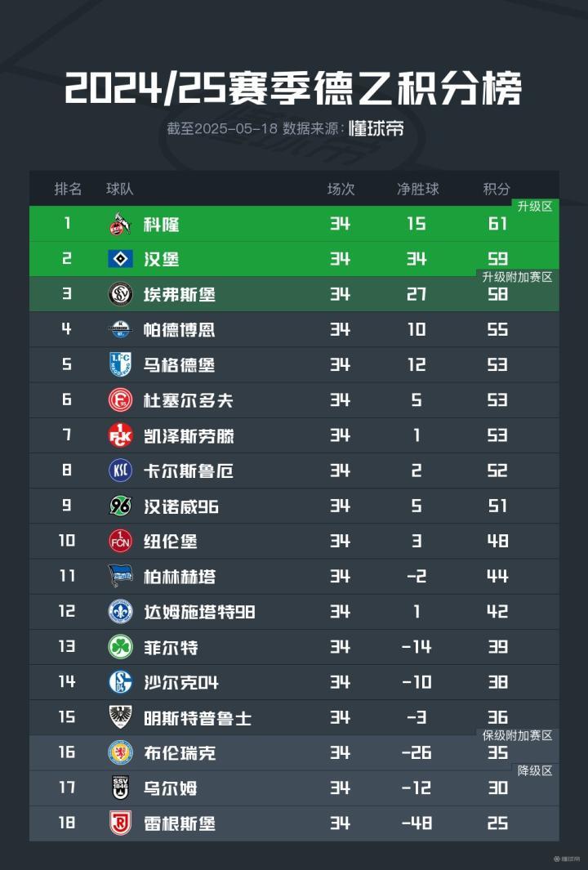Open the 杜塞尔多夫 red club badge
The width and height of the screenshot is (588, 870).
(120, 400)
